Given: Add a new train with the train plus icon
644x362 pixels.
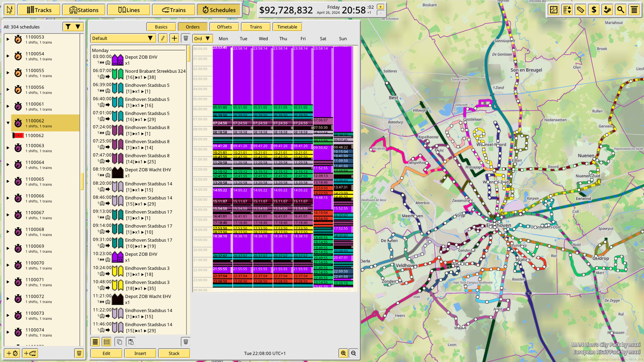Looking at the screenshot, I should tap(30, 353).
